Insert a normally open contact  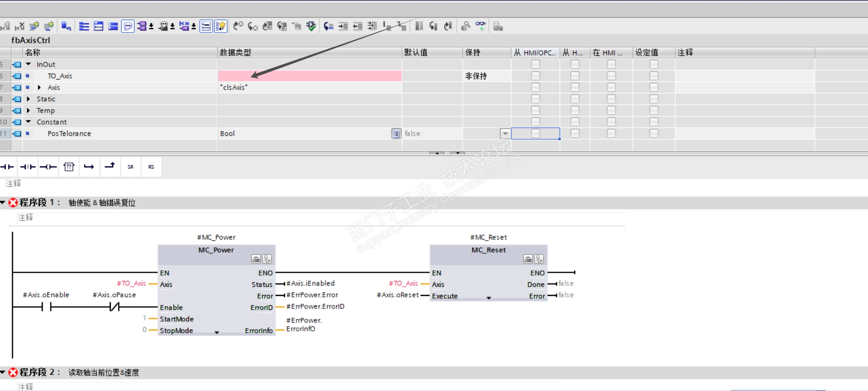click(7, 167)
